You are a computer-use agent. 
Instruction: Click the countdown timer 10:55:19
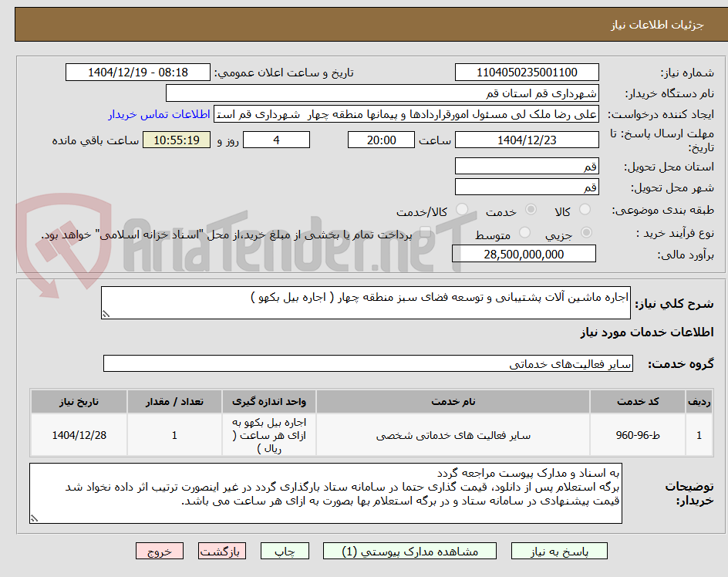point(177,140)
